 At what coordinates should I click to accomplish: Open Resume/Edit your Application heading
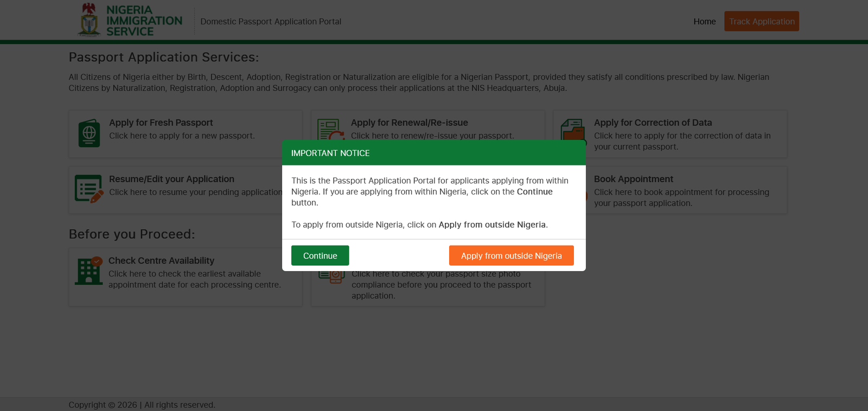171,179
